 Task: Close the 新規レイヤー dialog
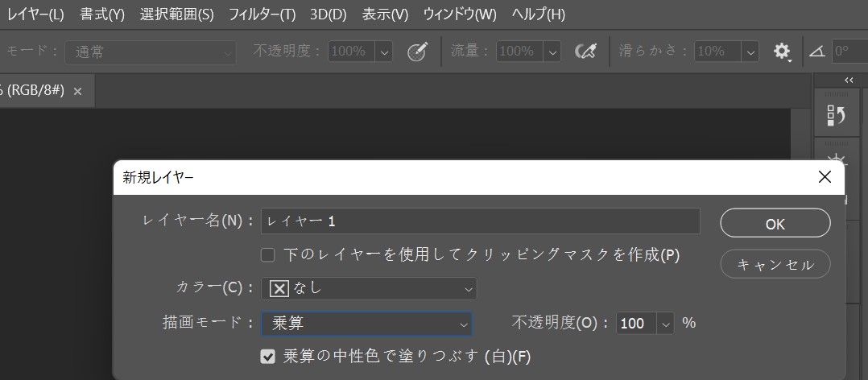click(825, 177)
